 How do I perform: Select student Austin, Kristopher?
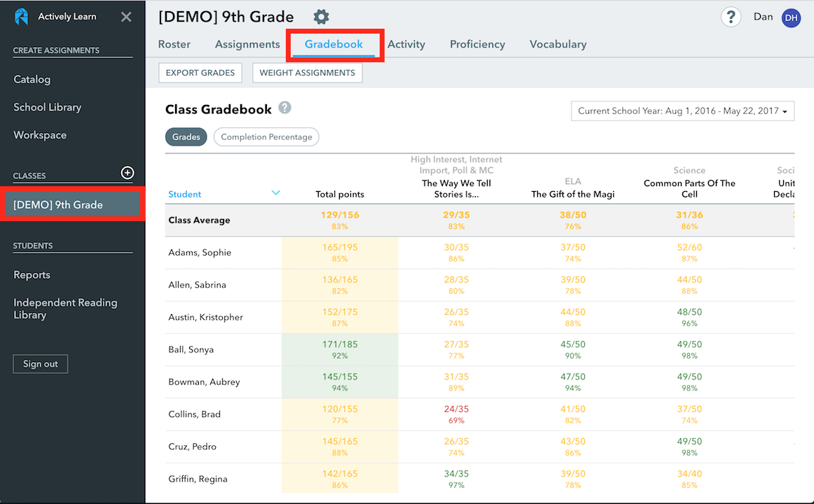point(205,317)
